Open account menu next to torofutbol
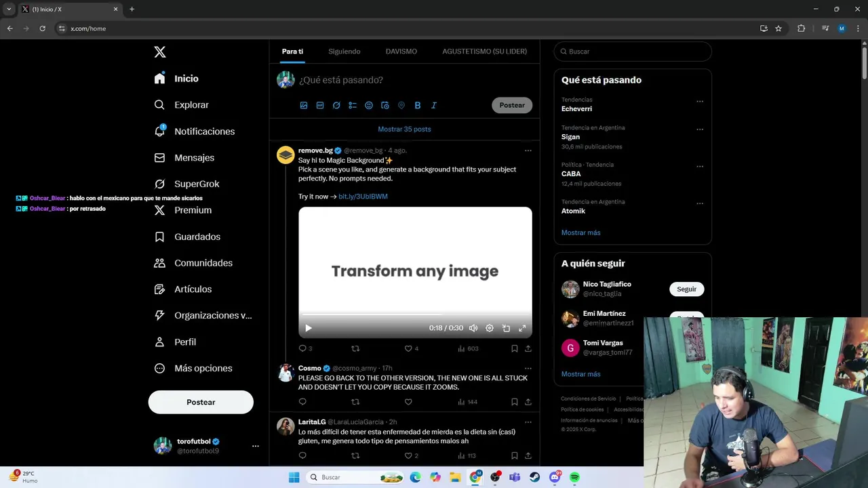 256,446
